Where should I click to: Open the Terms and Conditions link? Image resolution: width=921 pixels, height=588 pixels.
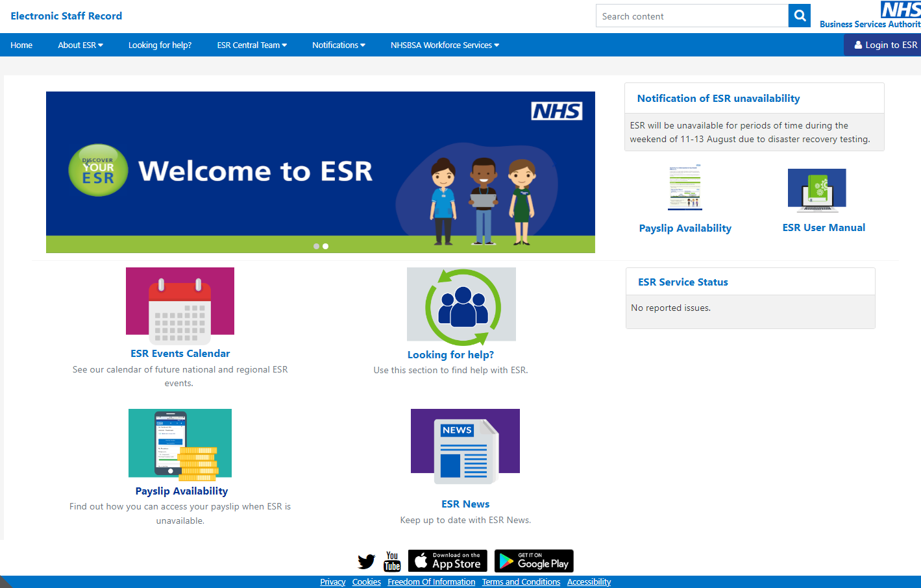pyautogui.click(x=521, y=582)
